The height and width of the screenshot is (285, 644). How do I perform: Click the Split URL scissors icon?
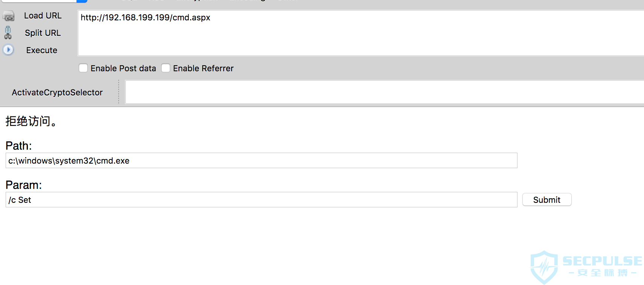[x=8, y=33]
